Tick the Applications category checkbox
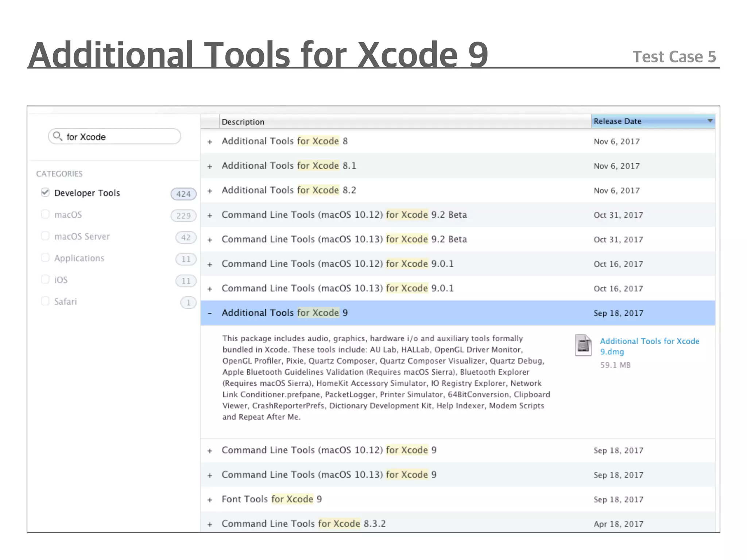 point(45,258)
